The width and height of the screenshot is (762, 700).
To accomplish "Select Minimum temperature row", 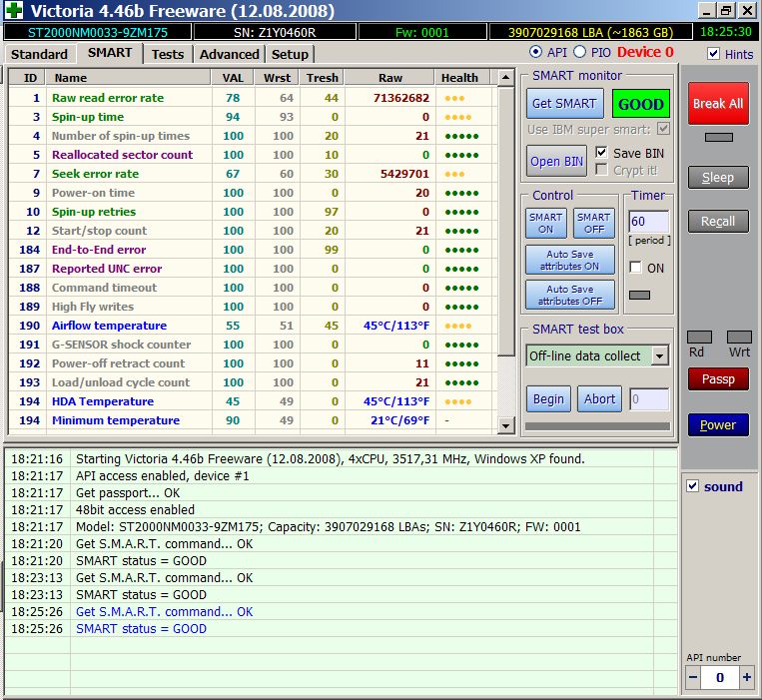I will coord(252,420).
